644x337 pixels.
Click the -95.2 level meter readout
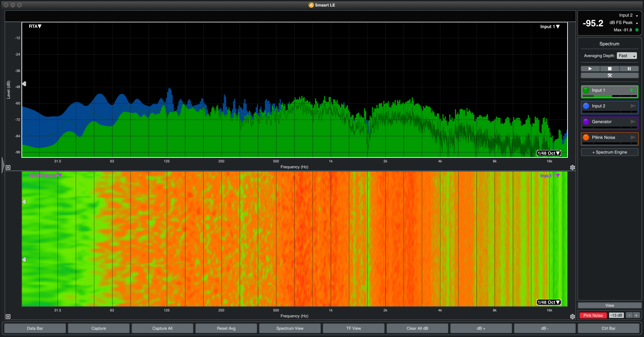coord(593,23)
